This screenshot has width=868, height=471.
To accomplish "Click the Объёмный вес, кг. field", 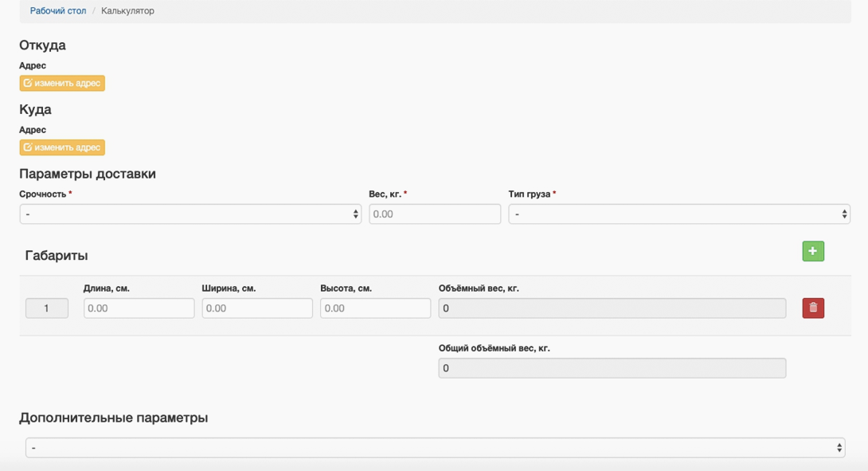I will pos(612,308).
